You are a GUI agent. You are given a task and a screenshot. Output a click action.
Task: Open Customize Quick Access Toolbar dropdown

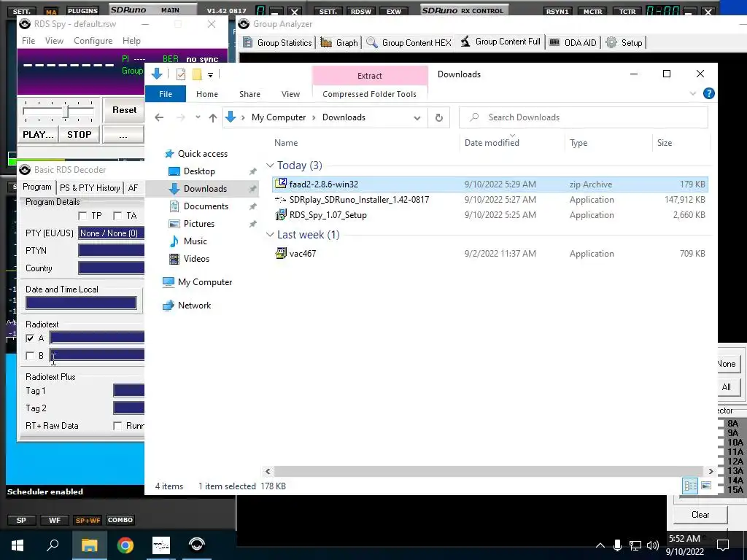[x=210, y=75]
